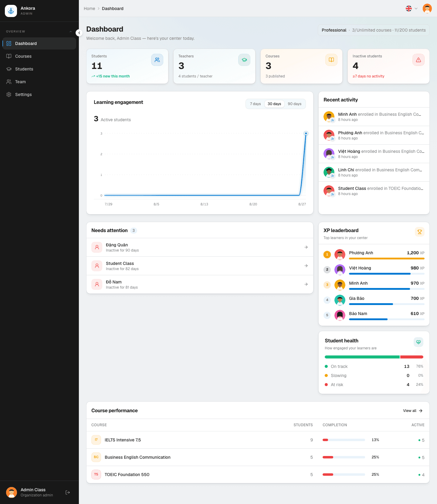Click the user avatar in the top bar

click(427, 9)
